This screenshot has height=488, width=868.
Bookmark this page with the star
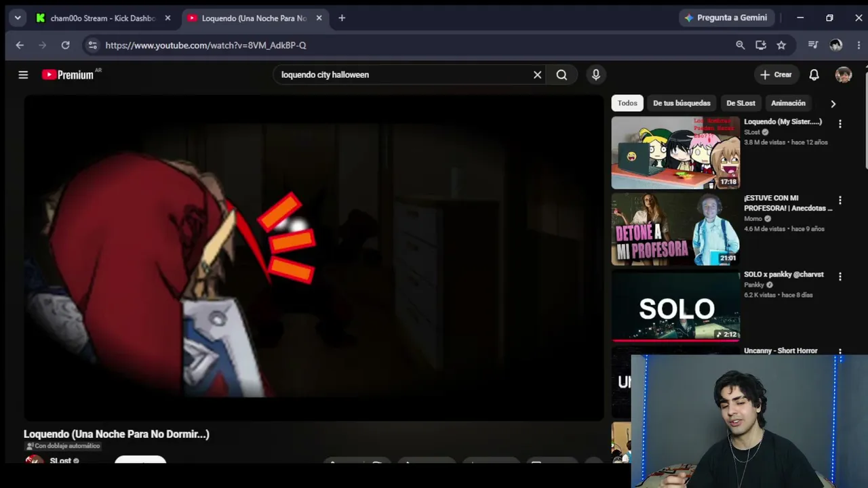tap(781, 45)
